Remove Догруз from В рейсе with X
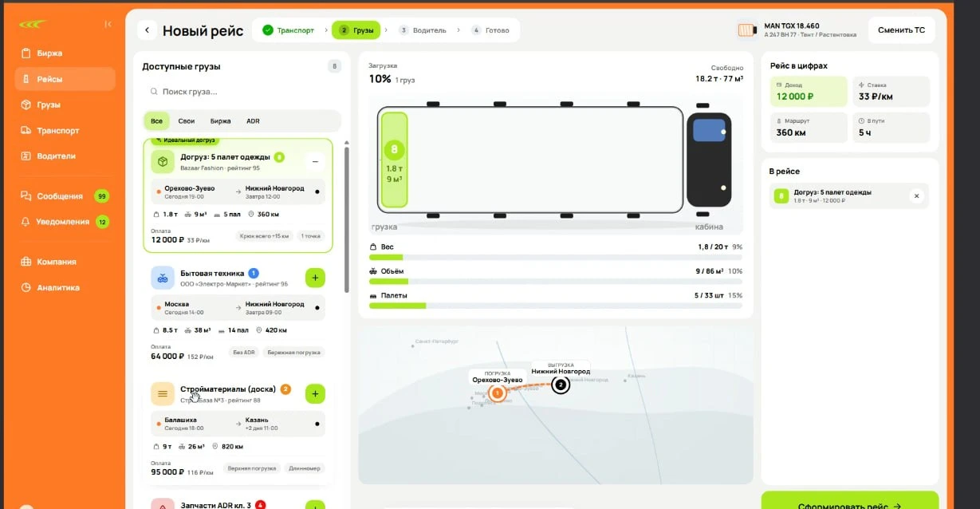This screenshot has width=980, height=509. coord(916,195)
